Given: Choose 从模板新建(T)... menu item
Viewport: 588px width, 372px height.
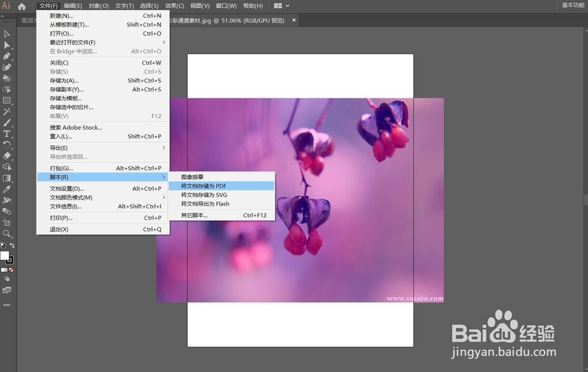Looking at the screenshot, I should (x=103, y=25).
